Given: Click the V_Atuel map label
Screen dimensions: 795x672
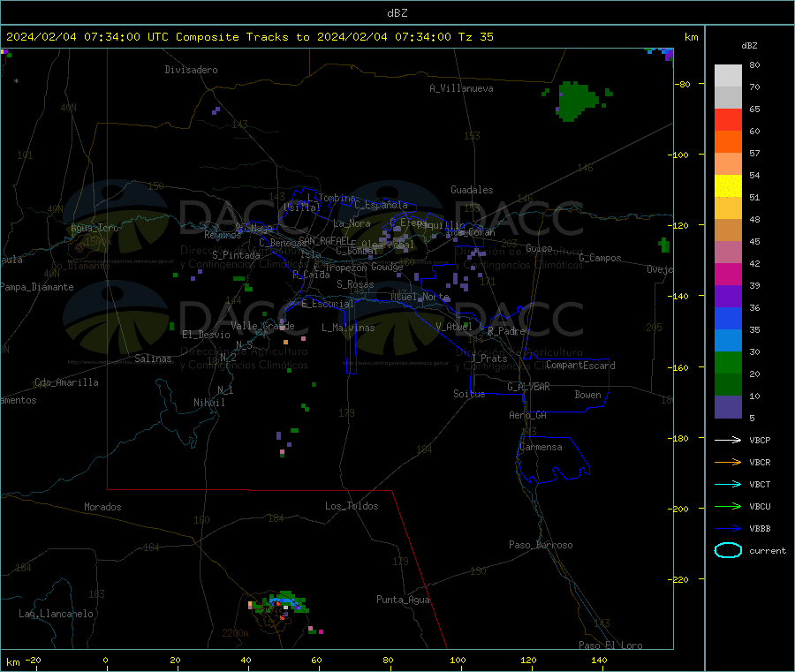Looking at the screenshot, I should (454, 327).
